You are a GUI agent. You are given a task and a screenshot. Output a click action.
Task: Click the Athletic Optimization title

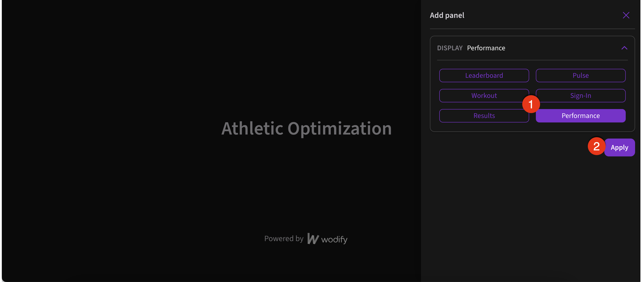(x=306, y=128)
